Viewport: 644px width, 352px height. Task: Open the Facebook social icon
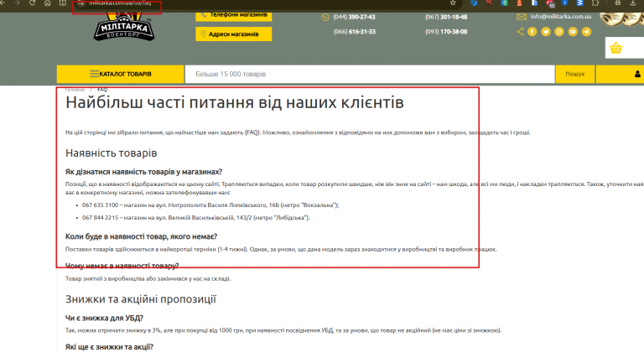point(532,32)
